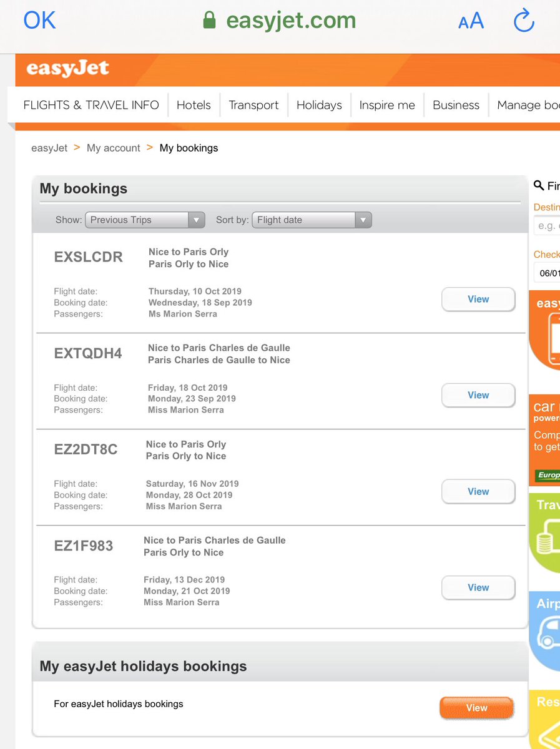Select booking reference EZ2DT8C text
This screenshot has width=560, height=749.
86,449
